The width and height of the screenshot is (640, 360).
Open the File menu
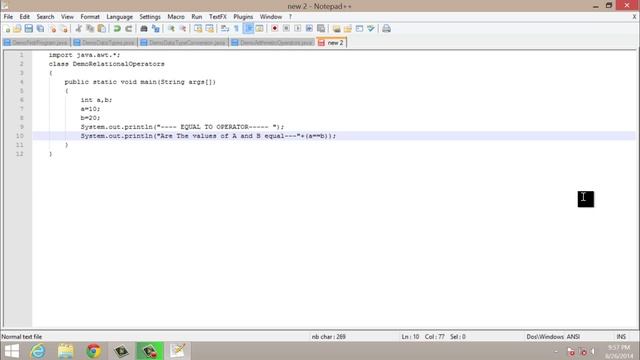(x=8, y=17)
